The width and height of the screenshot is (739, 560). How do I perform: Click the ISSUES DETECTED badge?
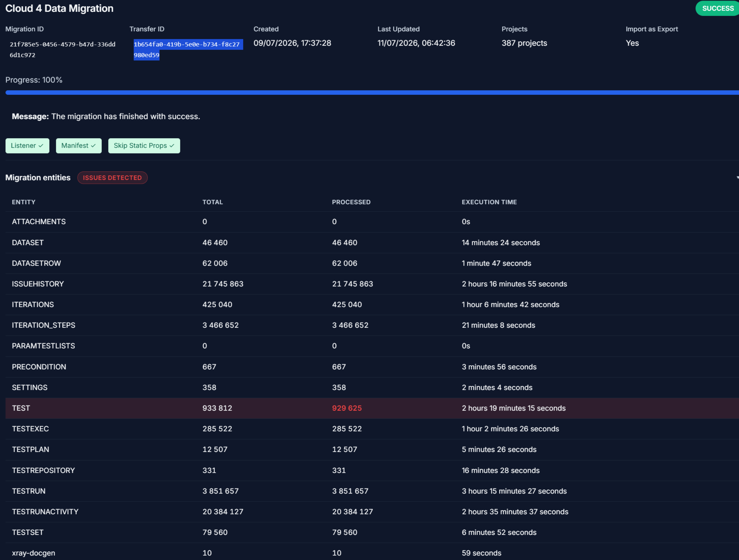(x=112, y=178)
